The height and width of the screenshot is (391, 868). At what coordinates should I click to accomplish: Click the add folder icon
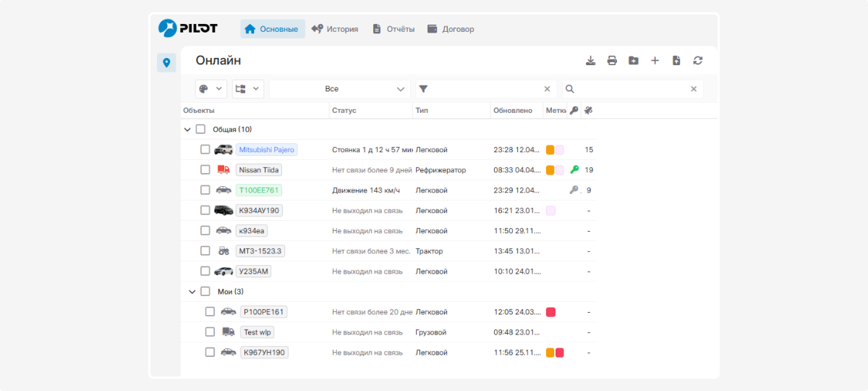pyautogui.click(x=634, y=61)
